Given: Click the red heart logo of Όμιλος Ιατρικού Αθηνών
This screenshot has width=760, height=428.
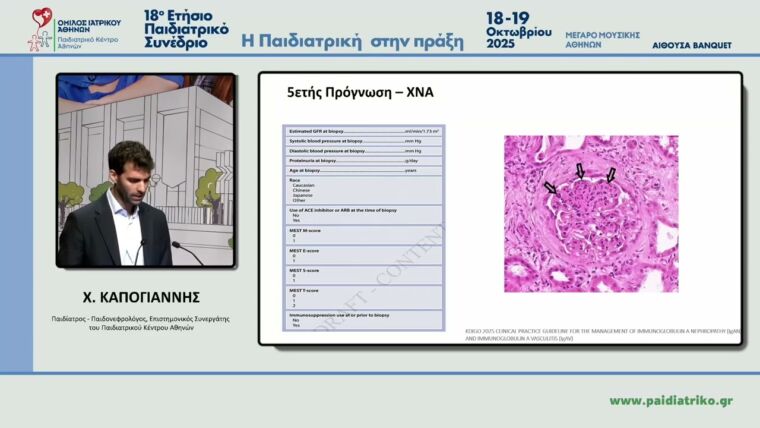Looking at the screenshot, I should 42,17.
